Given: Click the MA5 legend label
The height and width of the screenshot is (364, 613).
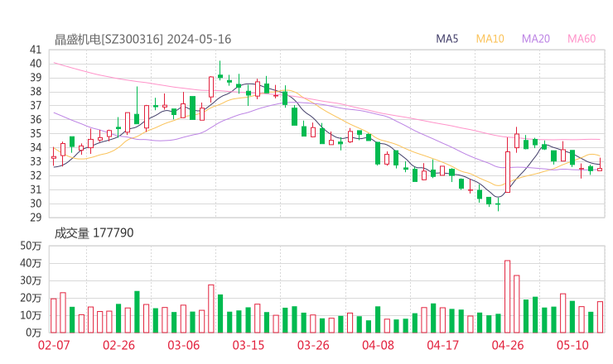Looking at the screenshot, I should [x=446, y=39].
